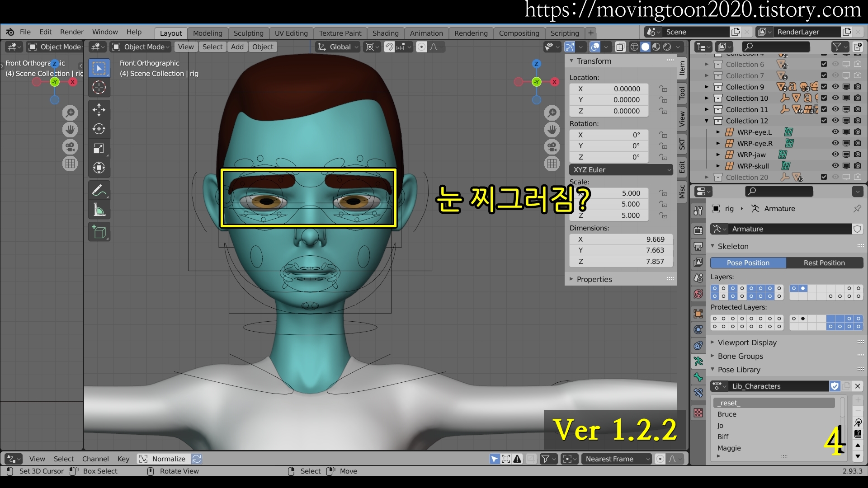Screen dimensions: 868x488
Task: Click the Location Y value field
Action: (x=609, y=100)
